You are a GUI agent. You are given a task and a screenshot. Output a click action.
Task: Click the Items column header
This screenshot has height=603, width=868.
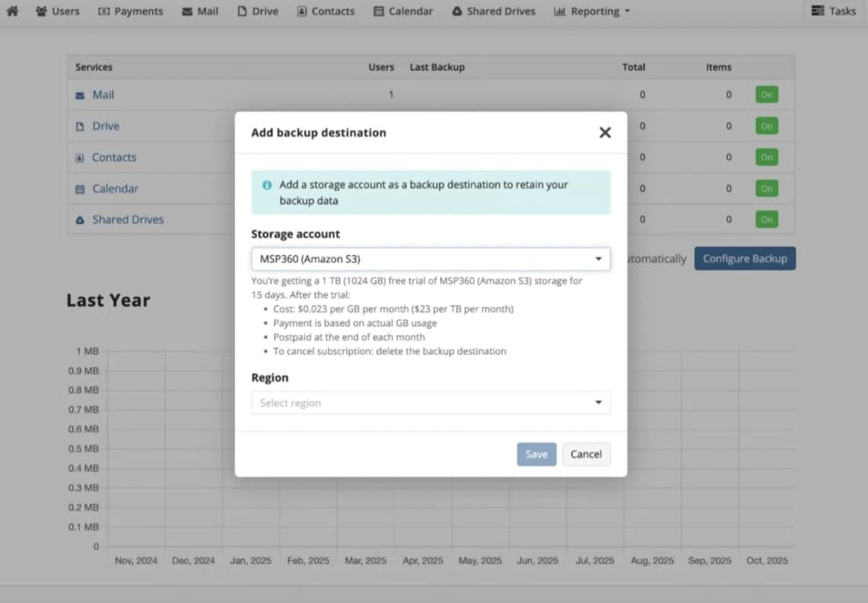point(719,67)
